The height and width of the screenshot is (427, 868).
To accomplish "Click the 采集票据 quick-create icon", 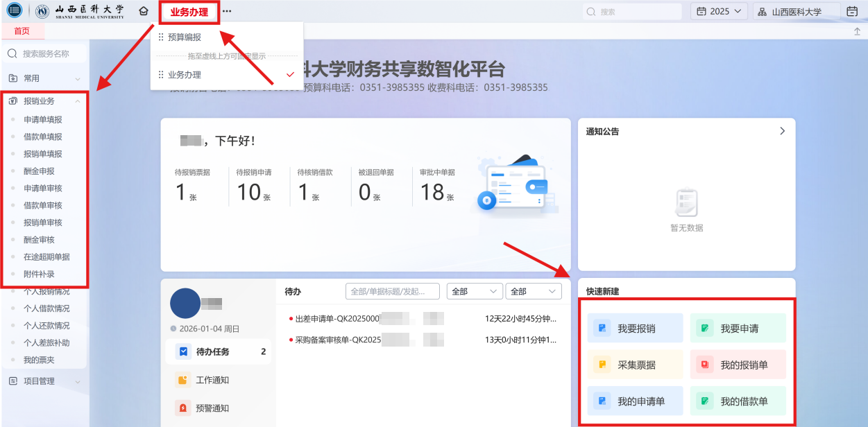I will 602,365.
